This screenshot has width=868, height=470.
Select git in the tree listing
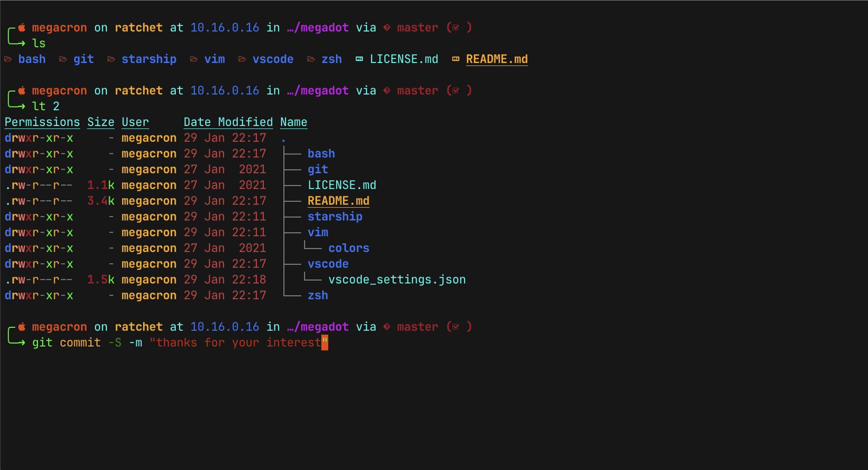pos(318,169)
